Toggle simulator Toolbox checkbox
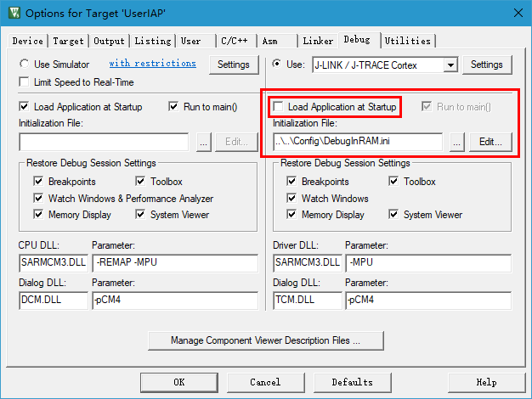 (140, 181)
